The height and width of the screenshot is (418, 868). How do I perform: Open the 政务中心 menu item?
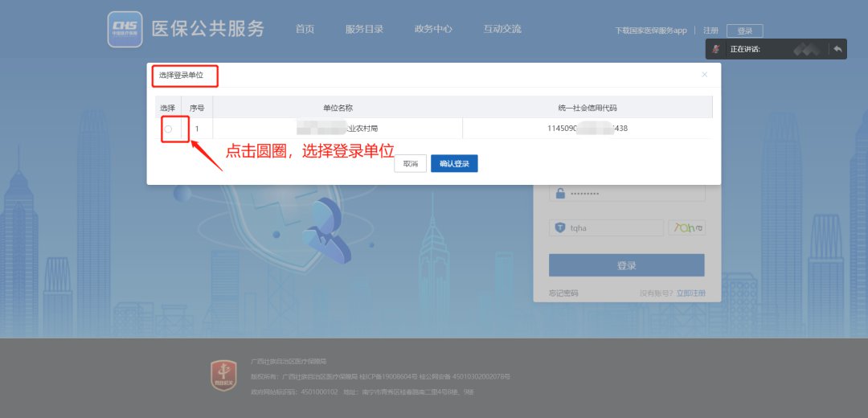pyautogui.click(x=433, y=29)
